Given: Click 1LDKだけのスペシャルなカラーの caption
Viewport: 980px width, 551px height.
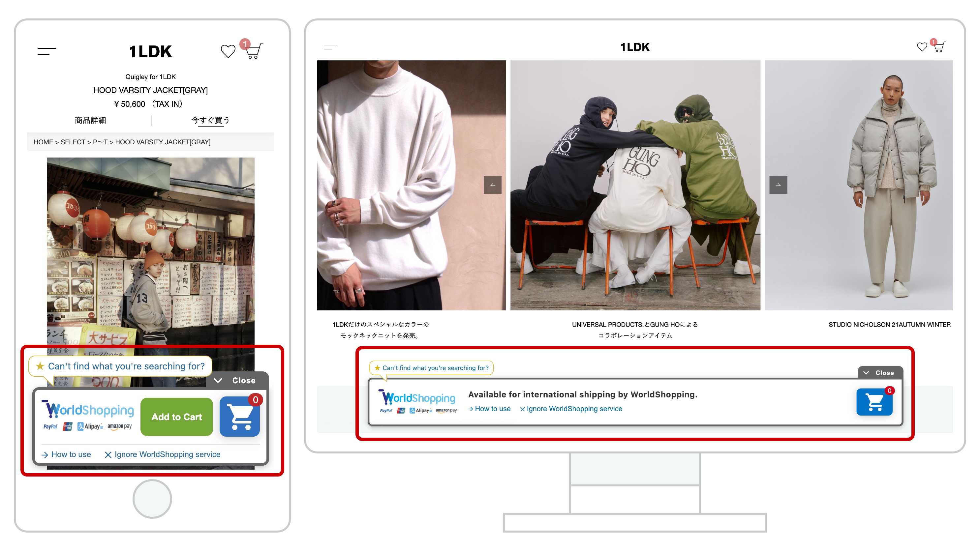Looking at the screenshot, I should (381, 324).
